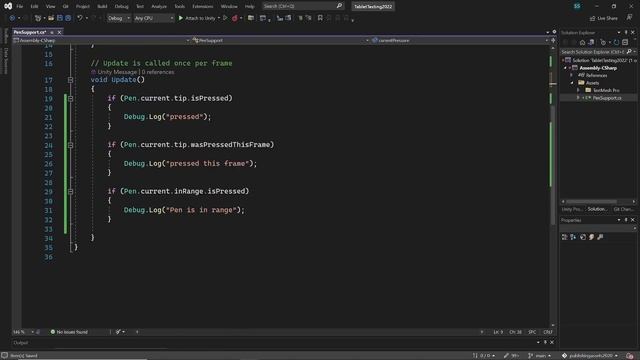Close the PenSupport.cs tab

coord(59,32)
